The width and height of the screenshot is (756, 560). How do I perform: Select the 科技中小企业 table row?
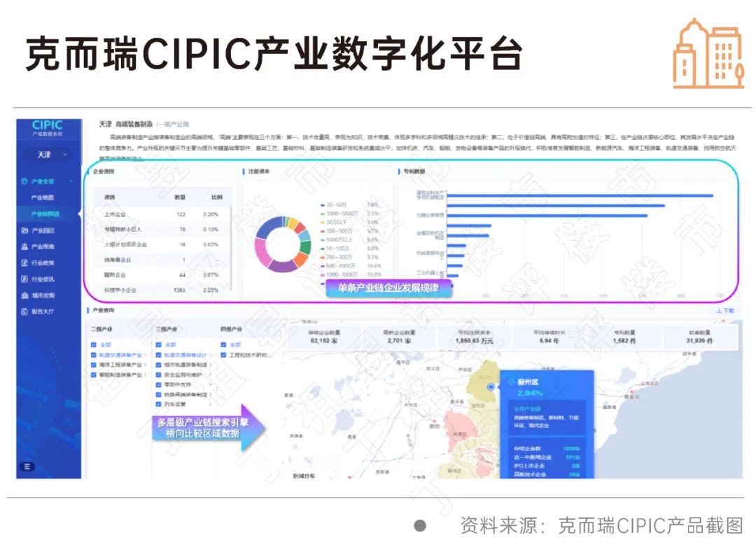coord(162,290)
